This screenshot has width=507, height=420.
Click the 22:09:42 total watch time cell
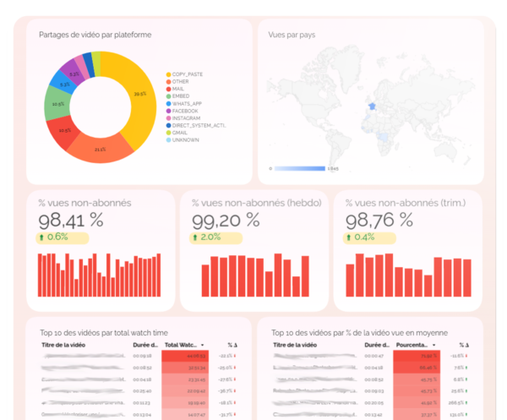pos(185,391)
